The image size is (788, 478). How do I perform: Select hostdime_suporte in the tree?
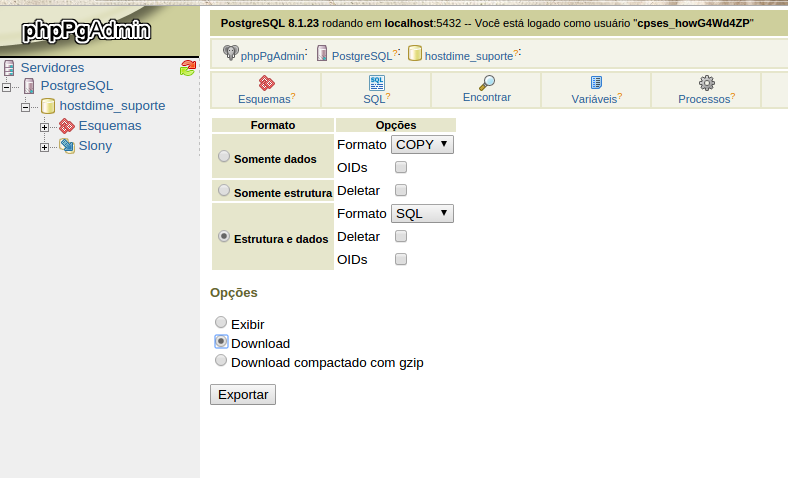(113, 106)
